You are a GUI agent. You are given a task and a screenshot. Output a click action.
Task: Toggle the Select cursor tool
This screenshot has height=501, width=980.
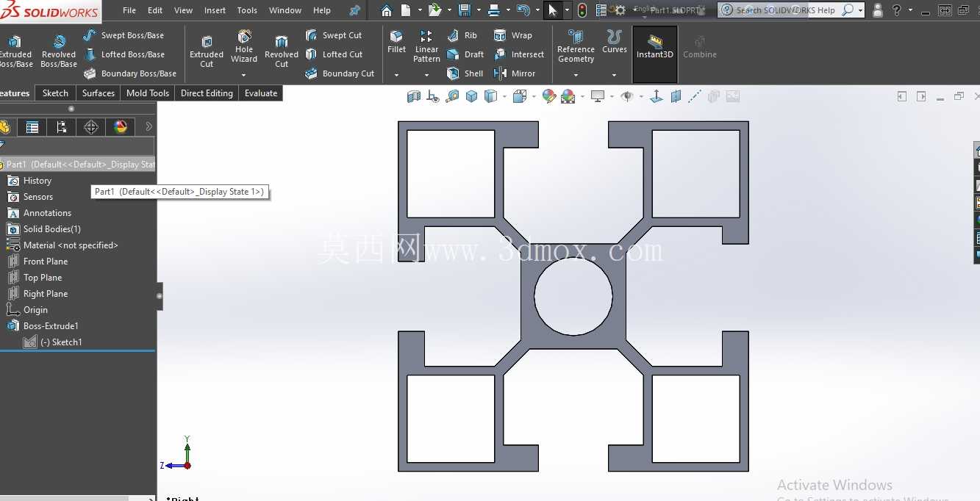[553, 10]
